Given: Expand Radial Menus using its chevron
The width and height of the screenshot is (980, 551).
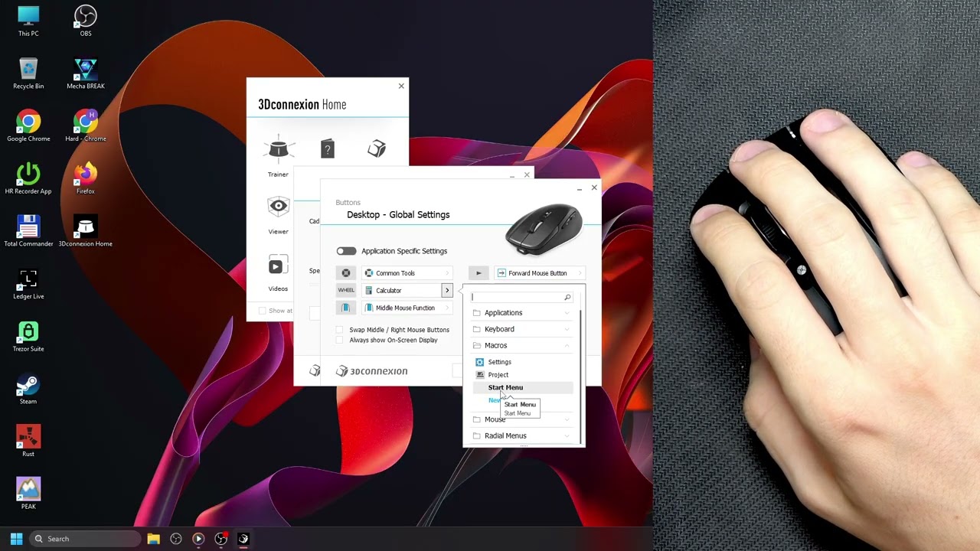Looking at the screenshot, I should (567, 435).
